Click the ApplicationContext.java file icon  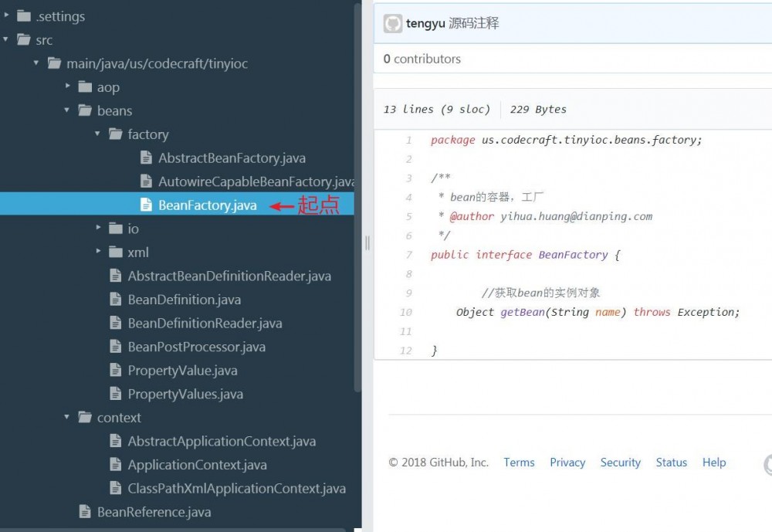tap(116, 464)
